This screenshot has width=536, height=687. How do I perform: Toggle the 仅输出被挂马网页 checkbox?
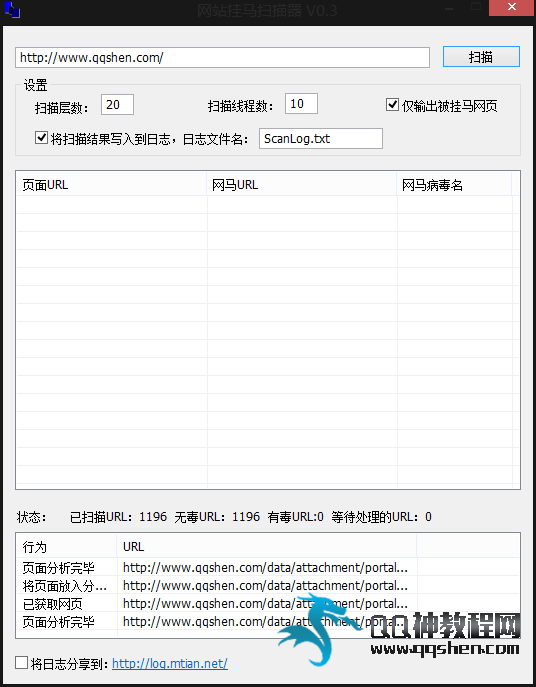coord(392,105)
